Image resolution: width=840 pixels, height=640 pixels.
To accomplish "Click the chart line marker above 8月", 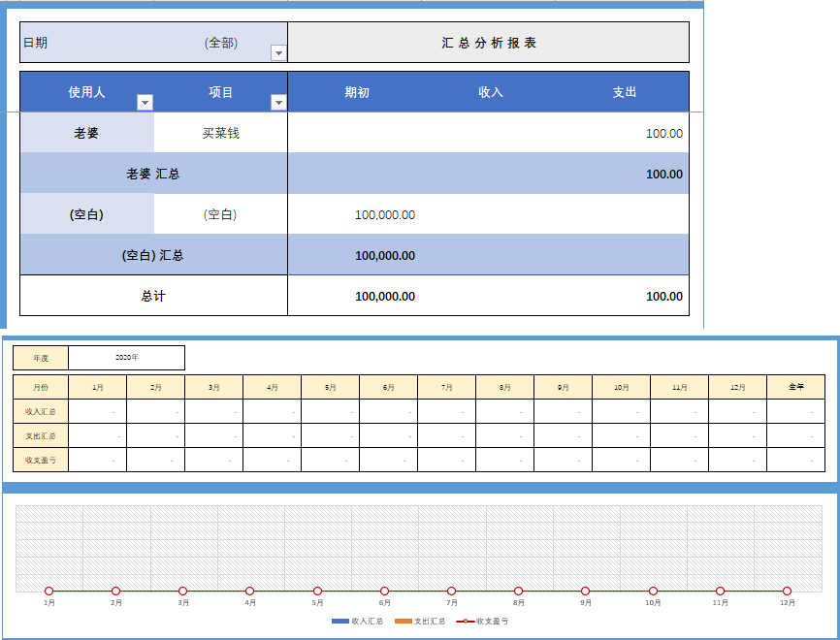I will point(518,591).
